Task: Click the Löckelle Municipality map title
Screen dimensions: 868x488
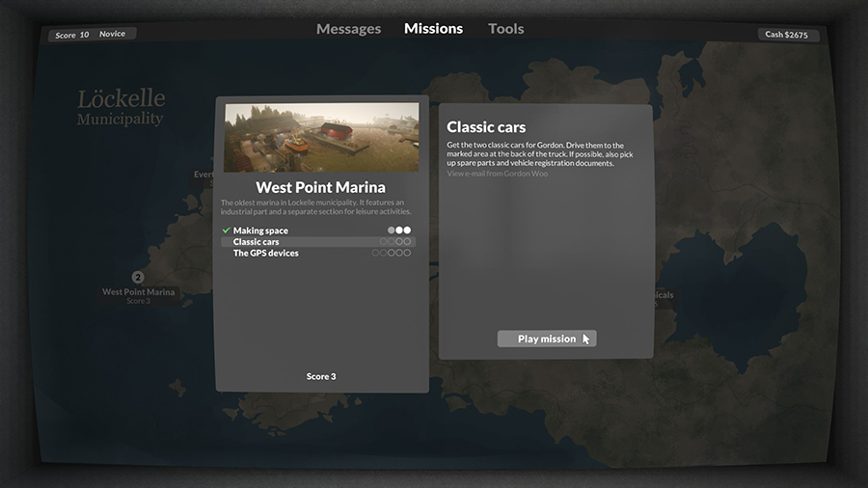Action: point(121,107)
